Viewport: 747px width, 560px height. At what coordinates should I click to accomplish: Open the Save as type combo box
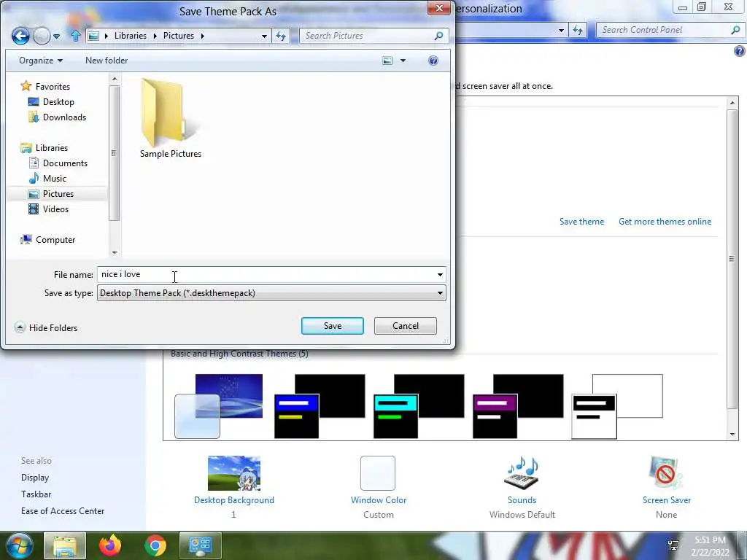[271, 293]
